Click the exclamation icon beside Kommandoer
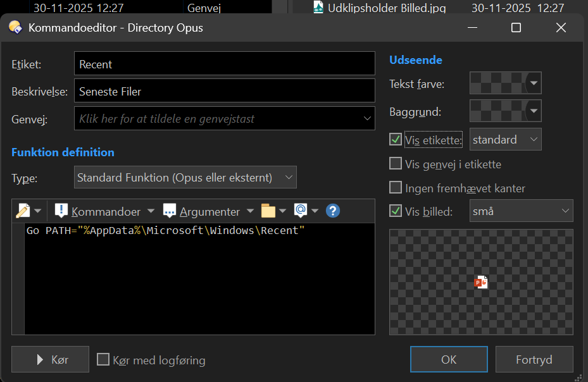The width and height of the screenshot is (588, 382). click(61, 211)
